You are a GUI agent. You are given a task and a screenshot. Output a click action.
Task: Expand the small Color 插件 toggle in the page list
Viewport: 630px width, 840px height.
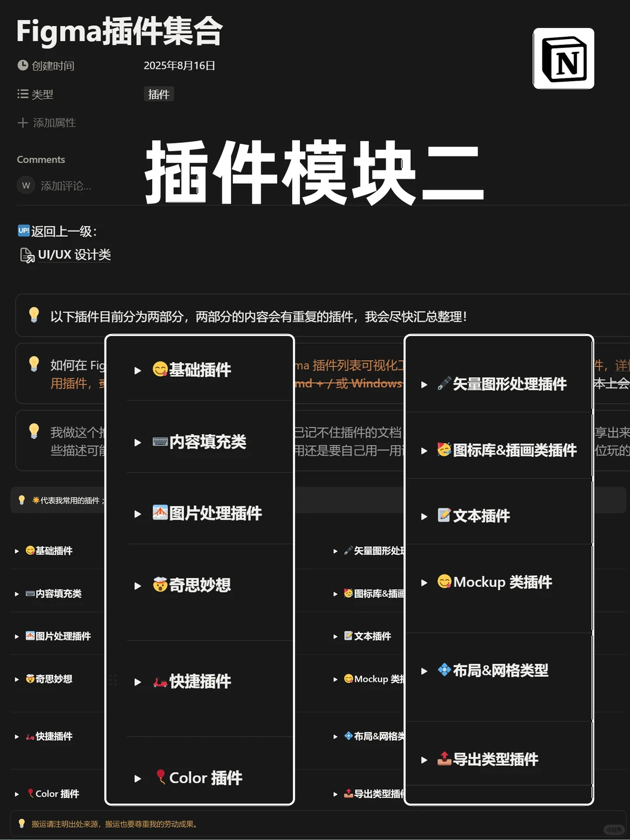pos(16,794)
